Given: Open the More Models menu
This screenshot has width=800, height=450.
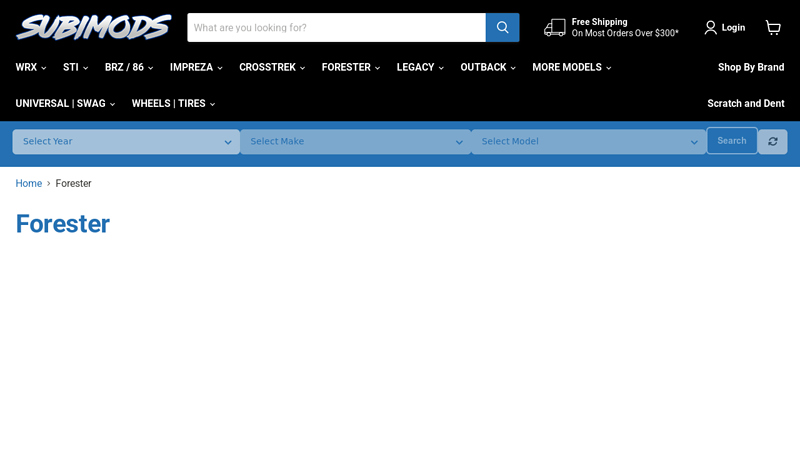Looking at the screenshot, I should [x=571, y=67].
